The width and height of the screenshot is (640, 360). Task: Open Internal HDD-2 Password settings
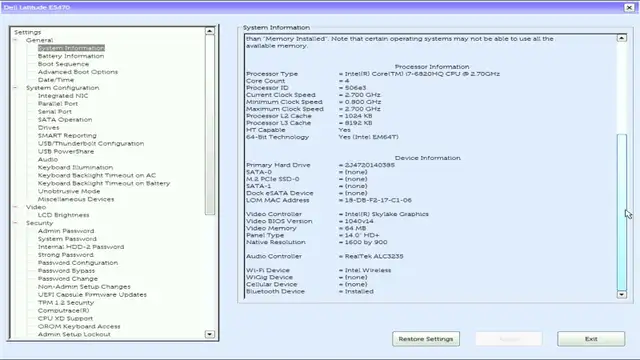[x=81, y=247]
